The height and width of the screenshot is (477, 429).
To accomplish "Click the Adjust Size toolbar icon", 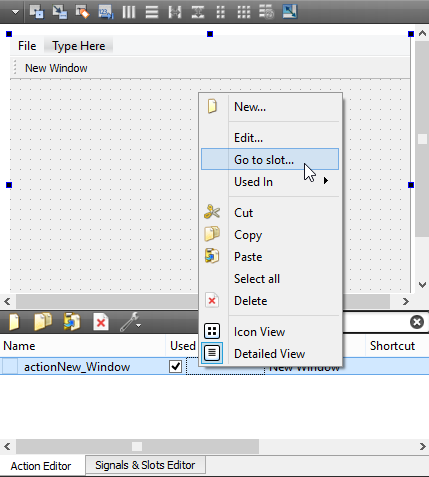I will point(290,12).
